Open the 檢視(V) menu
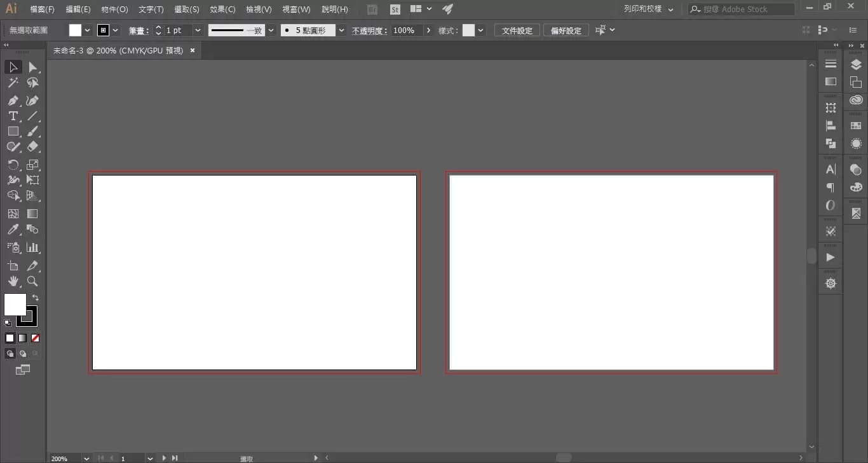This screenshot has height=463, width=868. pyautogui.click(x=259, y=10)
